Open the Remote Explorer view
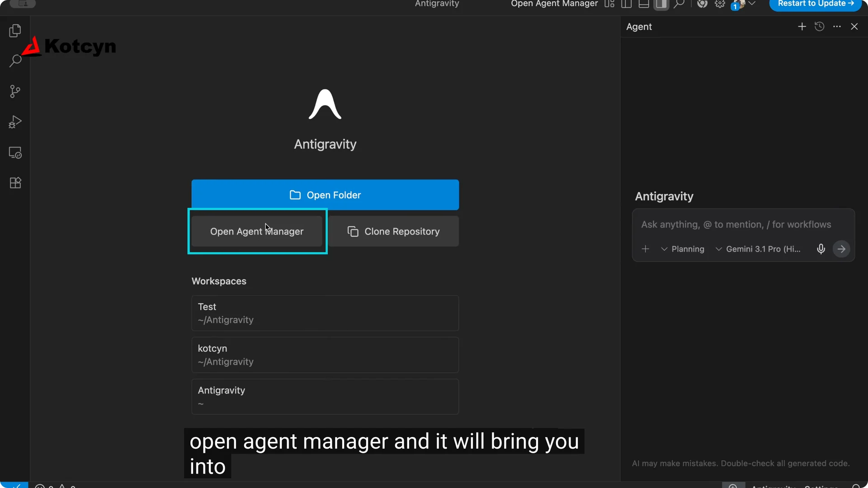868x488 pixels. (15, 153)
